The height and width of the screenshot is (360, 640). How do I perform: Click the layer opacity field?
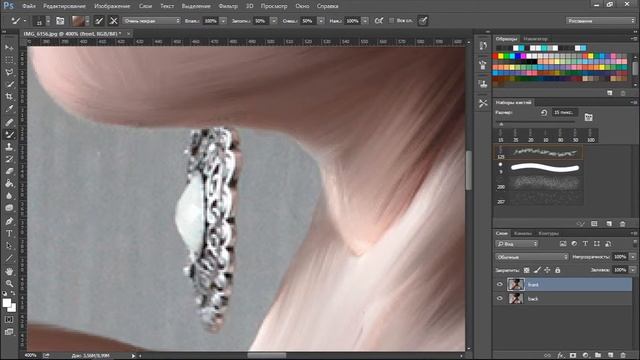tap(620, 257)
